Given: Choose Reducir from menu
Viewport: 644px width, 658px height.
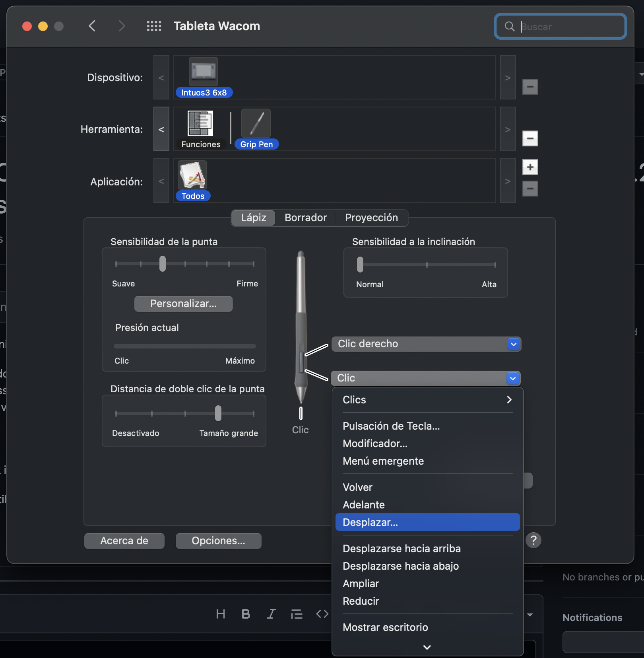Looking at the screenshot, I should tap(427, 601).
